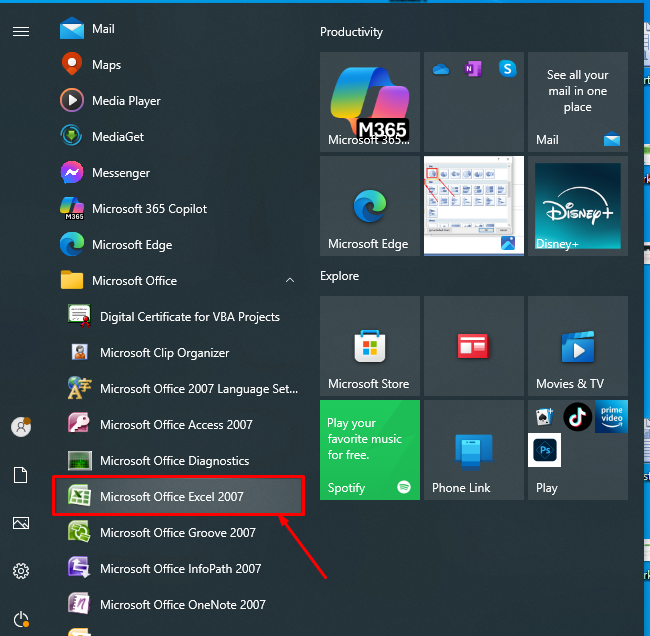650x636 pixels.
Task: Open the Messenger app
Action: click(179, 172)
